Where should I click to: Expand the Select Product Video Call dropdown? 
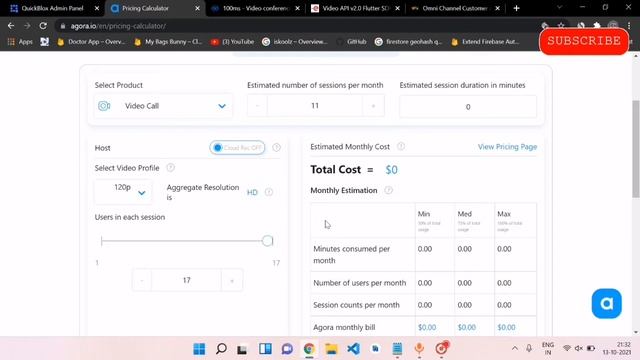point(163,106)
